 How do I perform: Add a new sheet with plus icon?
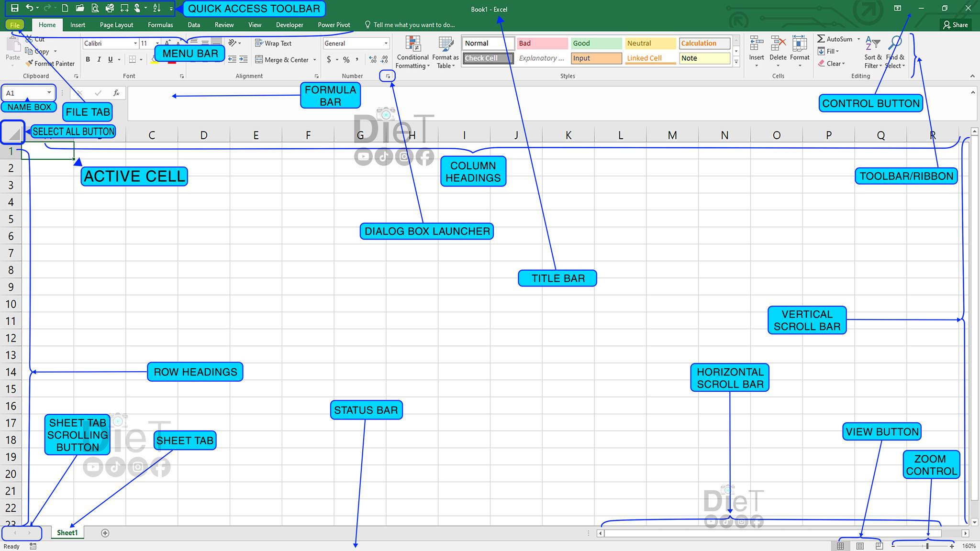pos(105,533)
